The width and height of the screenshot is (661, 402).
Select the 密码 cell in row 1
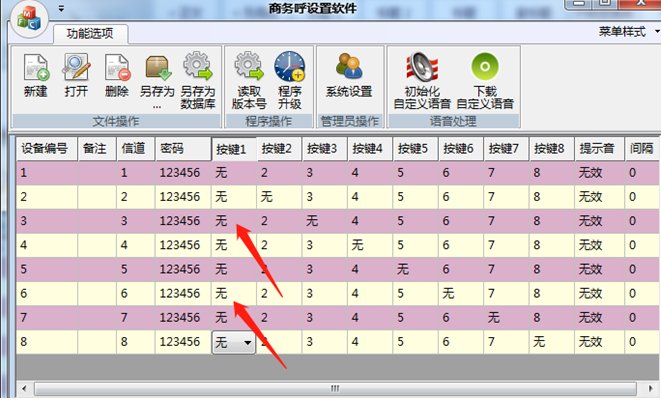pyautogui.click(x=182, y=173)
